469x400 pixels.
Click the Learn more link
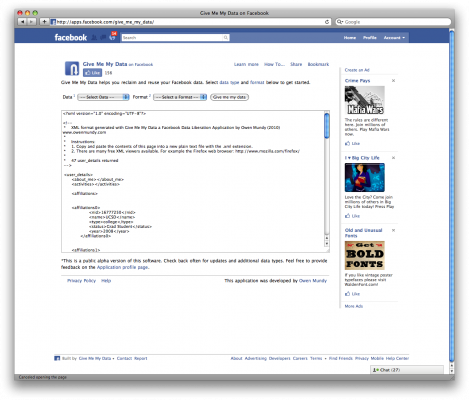(246, 64)
